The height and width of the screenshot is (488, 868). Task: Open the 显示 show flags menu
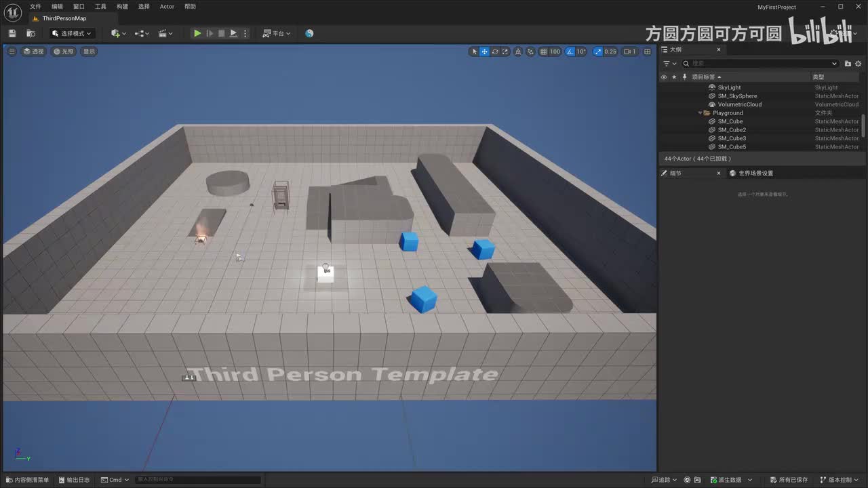(x=90, y=52)
